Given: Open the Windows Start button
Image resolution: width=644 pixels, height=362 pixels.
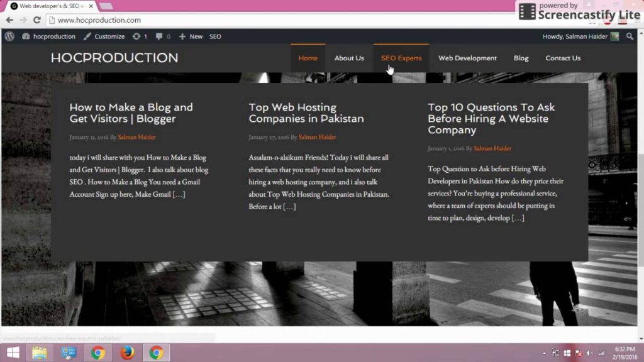Looking at the screenshot, I should [13, 353].
